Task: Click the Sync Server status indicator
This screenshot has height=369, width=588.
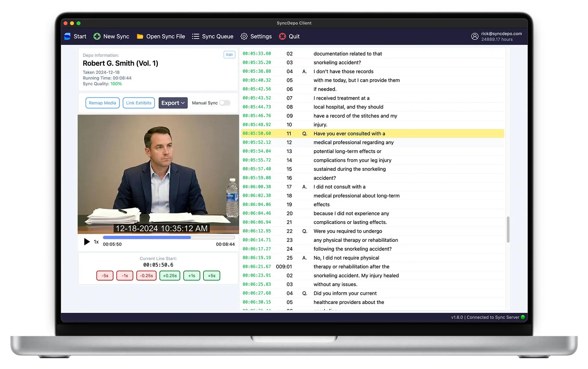Action: [523, 317]
